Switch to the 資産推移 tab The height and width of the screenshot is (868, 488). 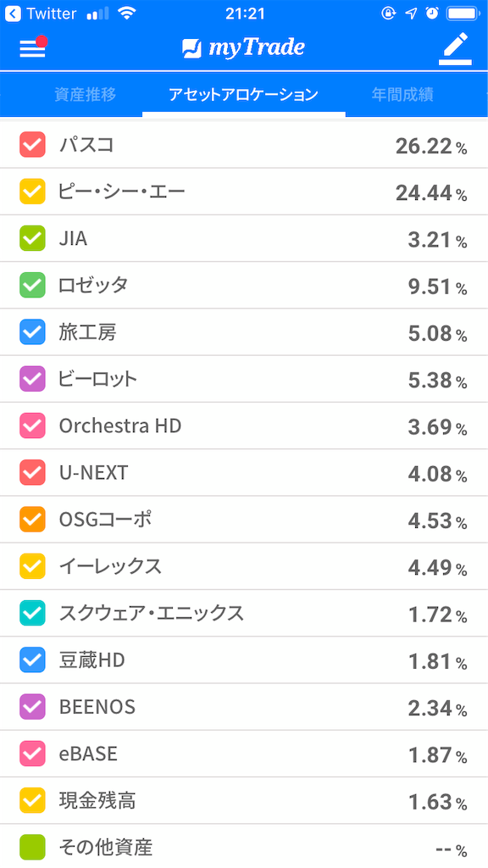tap(81, 95)
